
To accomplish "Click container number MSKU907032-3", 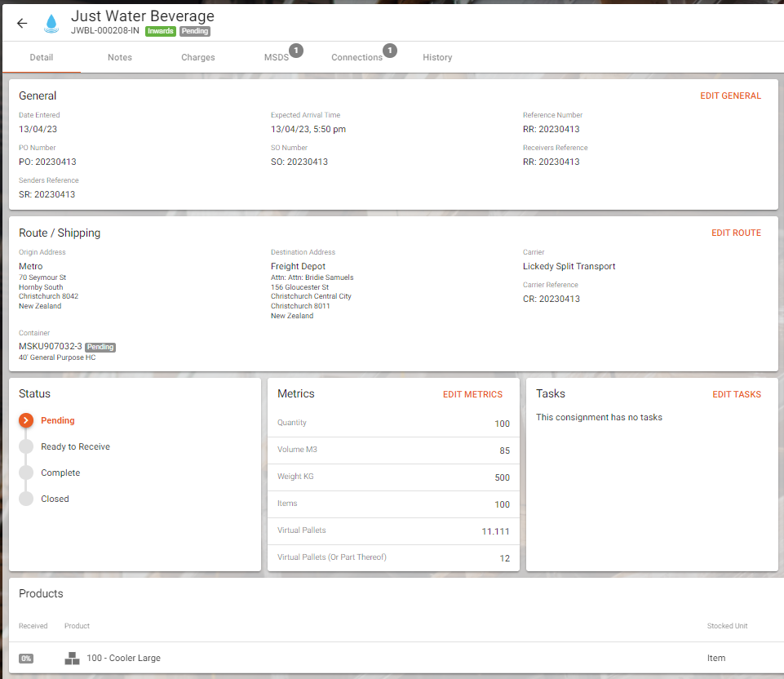I will click(x=51, y=347).
